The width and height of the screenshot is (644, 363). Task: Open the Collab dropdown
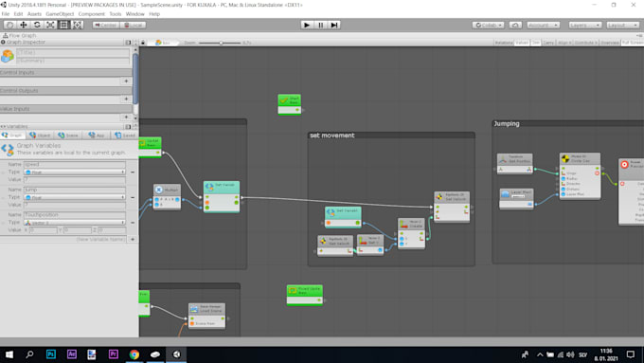click(488, 25)
